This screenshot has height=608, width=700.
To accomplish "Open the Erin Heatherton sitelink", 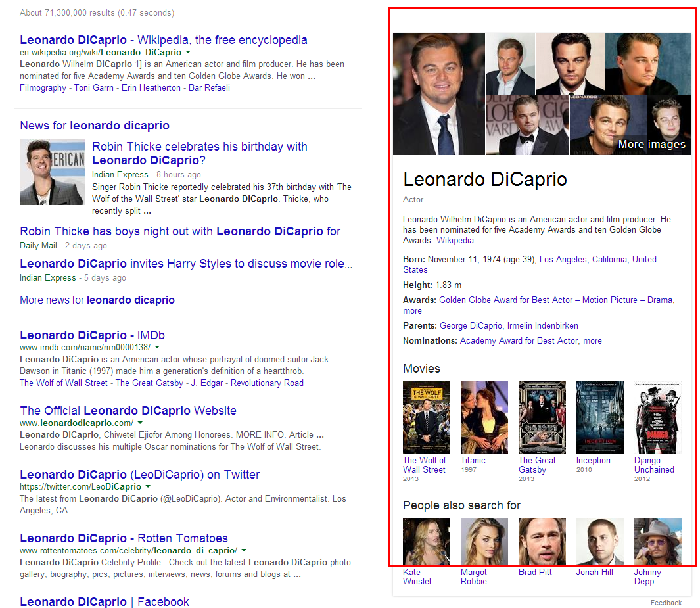I will (151, 88).
